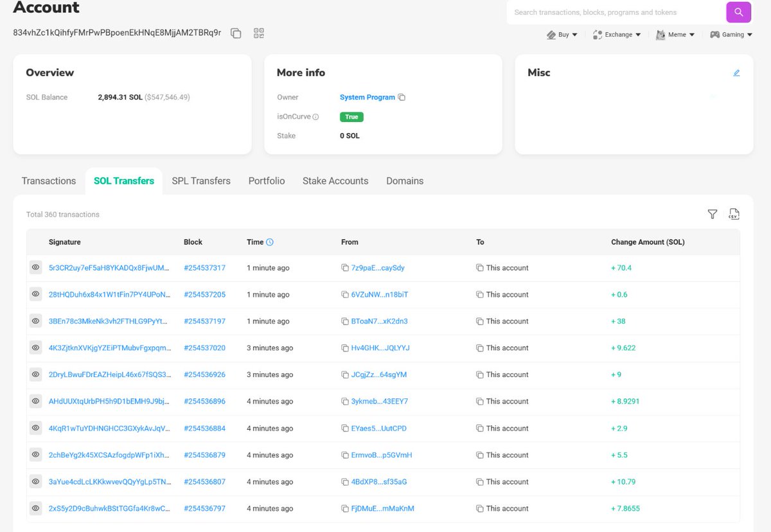
Task: Open the System Program owner link
Action: [x=368, y=98]
